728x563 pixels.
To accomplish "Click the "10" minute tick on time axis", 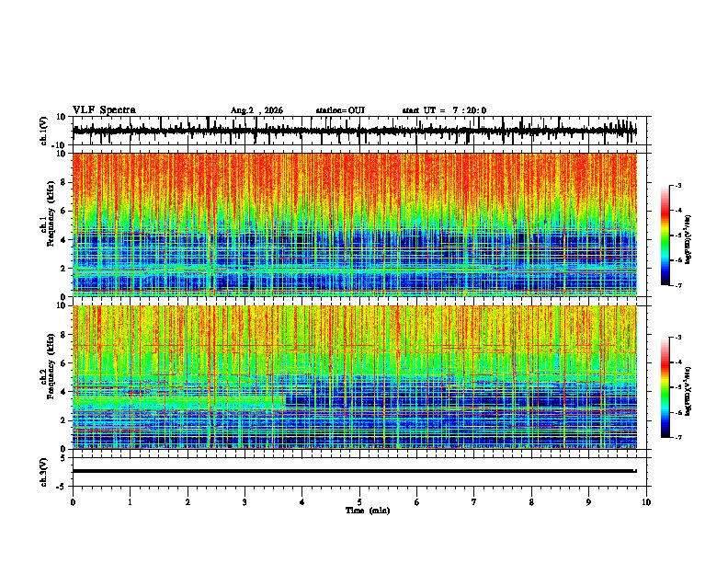I will (646, 502).
